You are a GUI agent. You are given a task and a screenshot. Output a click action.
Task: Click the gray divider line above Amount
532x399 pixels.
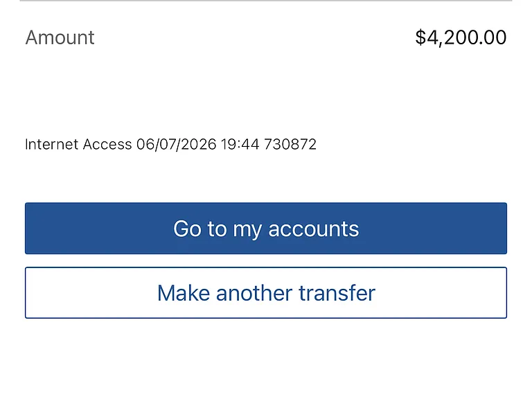pos(266,1)
